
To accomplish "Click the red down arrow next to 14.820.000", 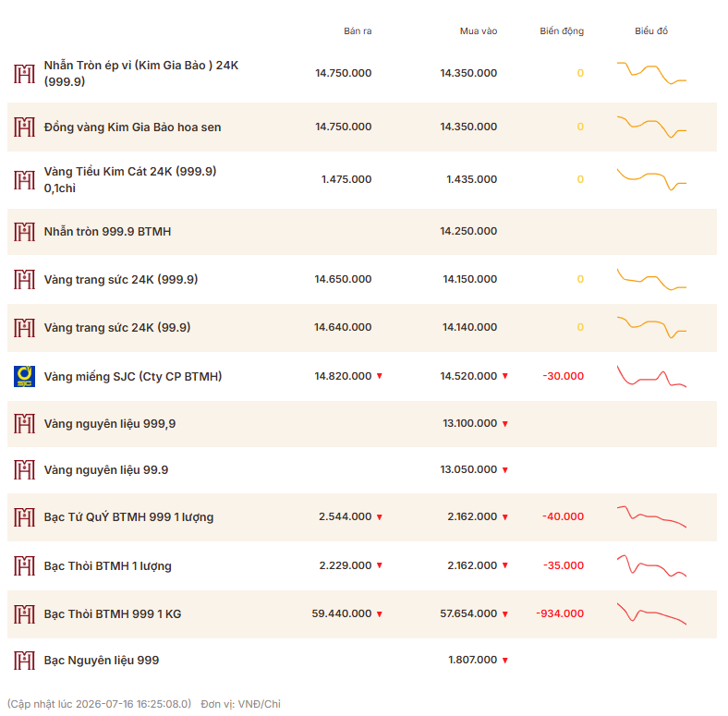I will click(x=380, y=376).
